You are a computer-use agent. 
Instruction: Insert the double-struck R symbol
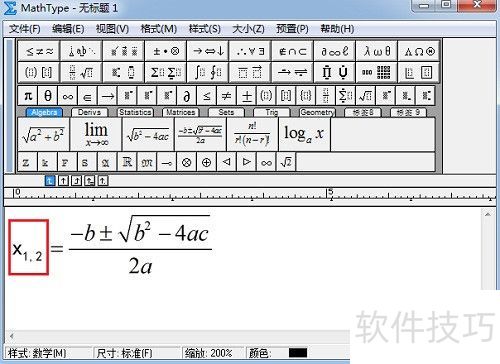[127, 162]
